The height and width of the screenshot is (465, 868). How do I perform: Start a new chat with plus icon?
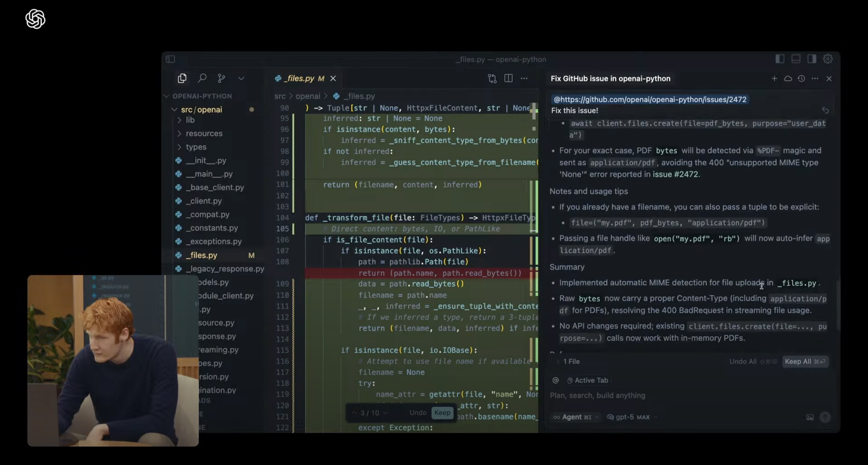click(774, 79)
